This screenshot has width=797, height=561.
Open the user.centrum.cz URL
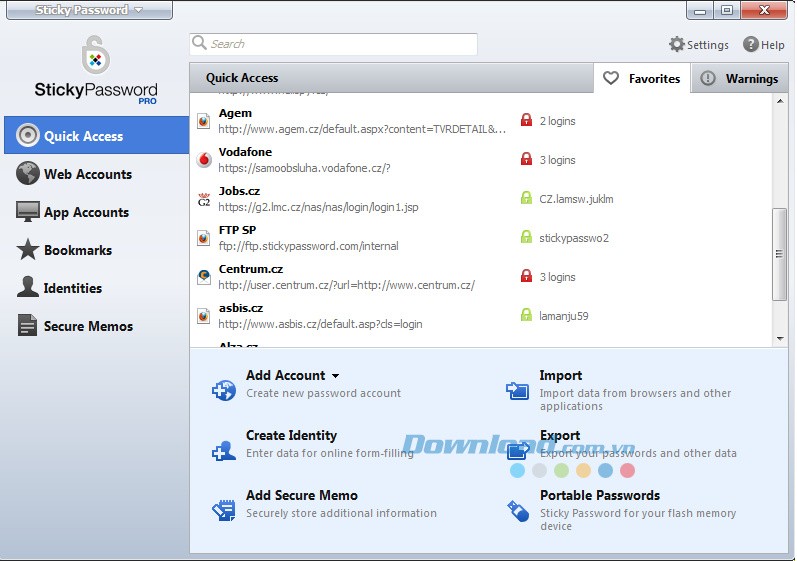point(347,285)
